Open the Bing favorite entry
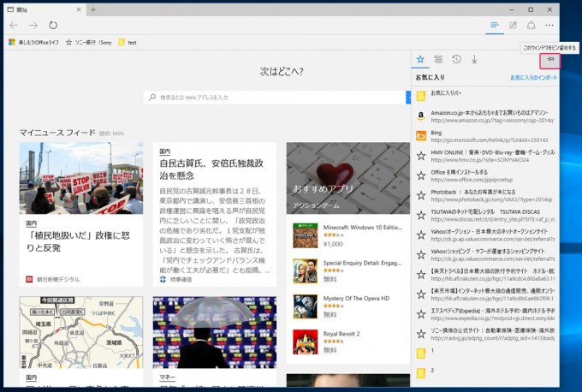Screen dimensions: 582x392 pyautogui.click(x=485, y=136)
